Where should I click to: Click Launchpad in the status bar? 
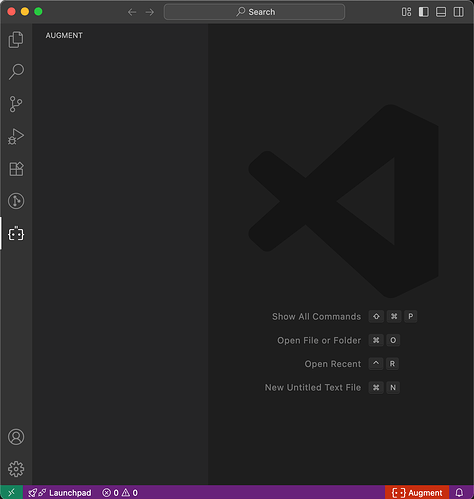tap(60, 493)
